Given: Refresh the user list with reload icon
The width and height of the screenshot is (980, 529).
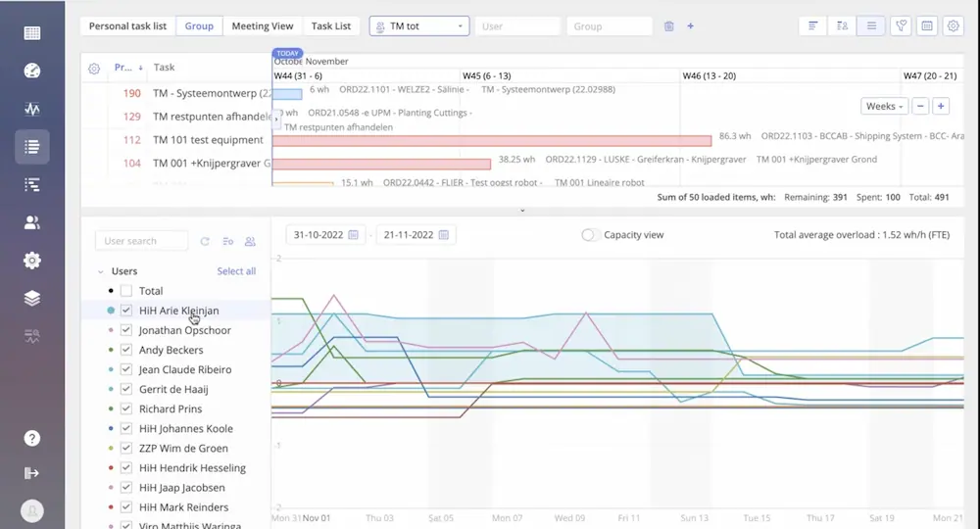Looking at the screenshot, I should coord(205,241).
